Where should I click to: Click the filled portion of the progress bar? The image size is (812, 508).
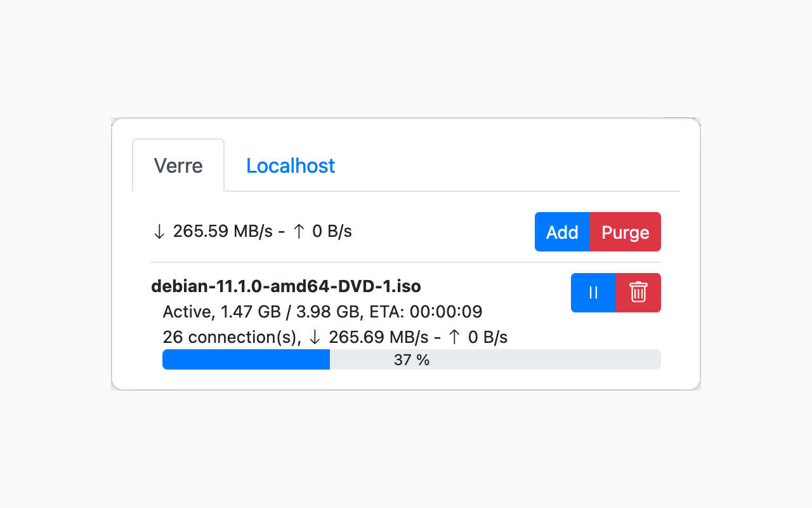point(246,359)
